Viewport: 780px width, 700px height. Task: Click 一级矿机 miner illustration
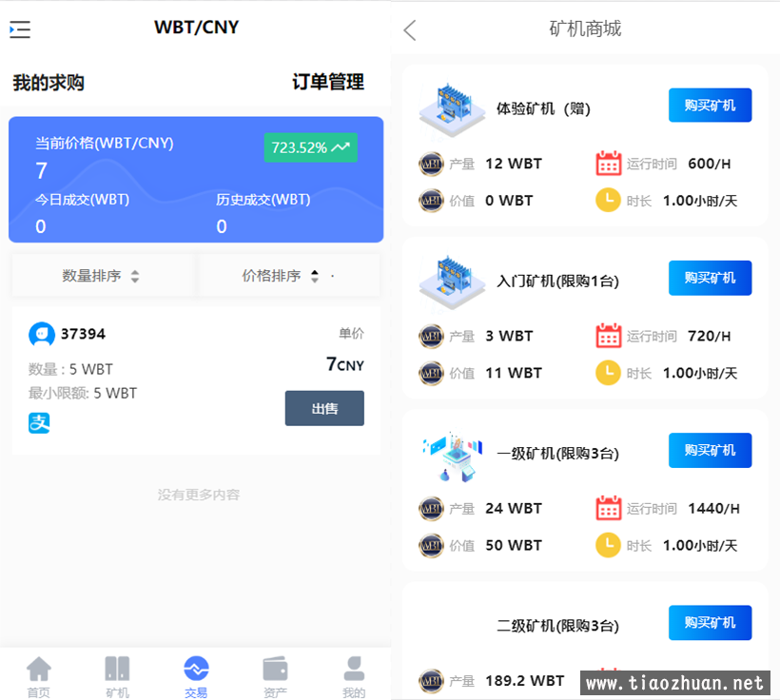pyautogui.click(x=453, y=455)
